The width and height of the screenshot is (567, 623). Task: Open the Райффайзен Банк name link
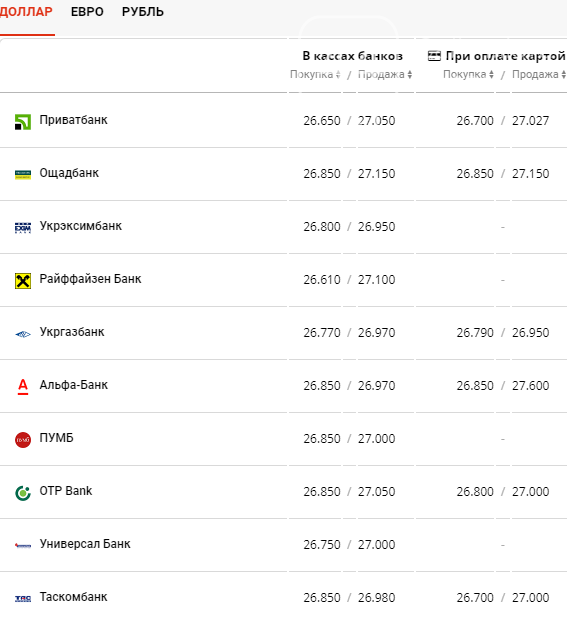tap(90, 279)
